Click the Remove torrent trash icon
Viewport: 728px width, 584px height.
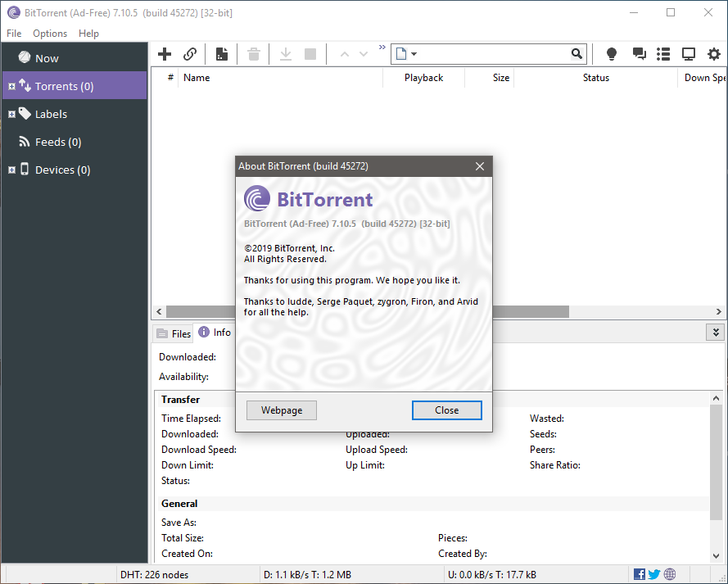click(254, 54)
